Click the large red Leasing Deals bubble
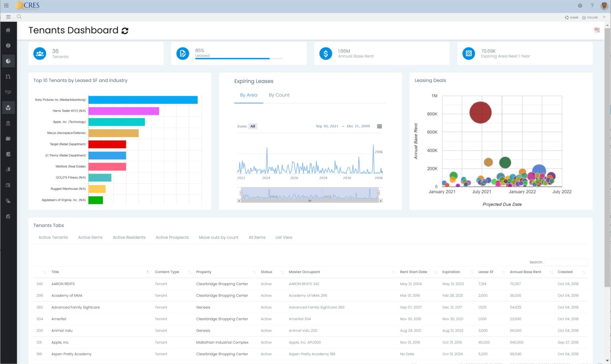 point(481,112)
